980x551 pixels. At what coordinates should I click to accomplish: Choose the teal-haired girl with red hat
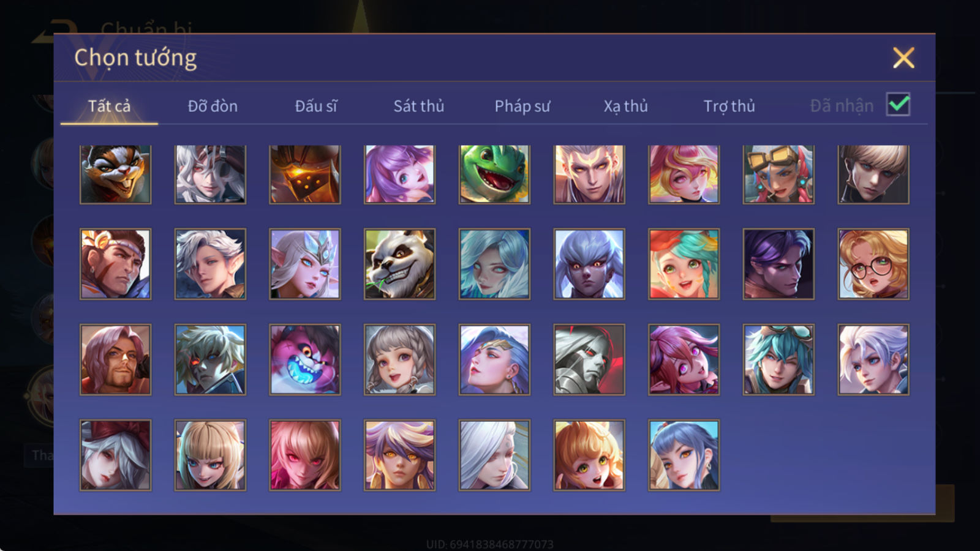coord(684,264)
